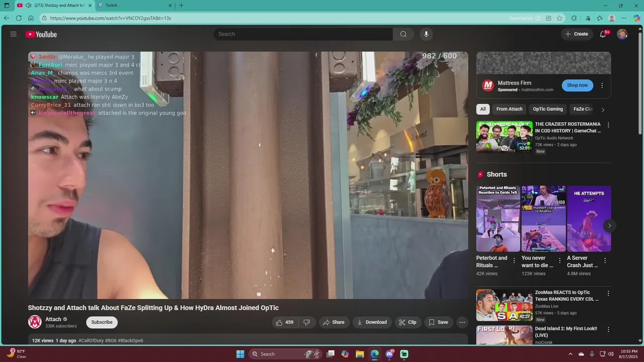The image size is (644, 362).
Task: Subscribe to the Attach channel
Action: pyautogui.click(x=102, y=322)
